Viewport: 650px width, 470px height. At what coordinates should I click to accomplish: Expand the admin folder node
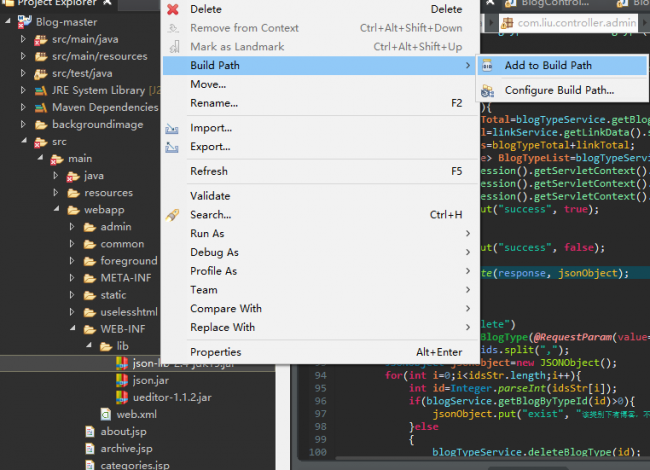tap(72, 227)
